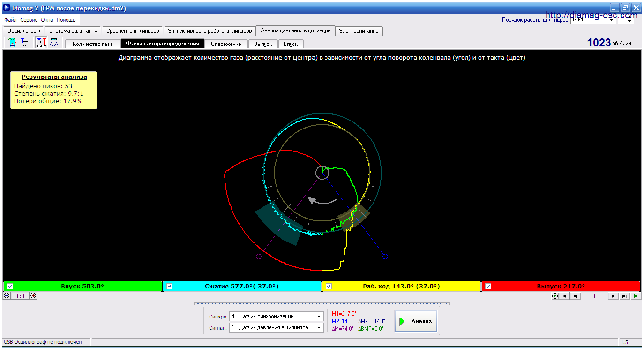Switch to the Электропитание tab
Screen dimensions: 644x348
click(359, 31)
